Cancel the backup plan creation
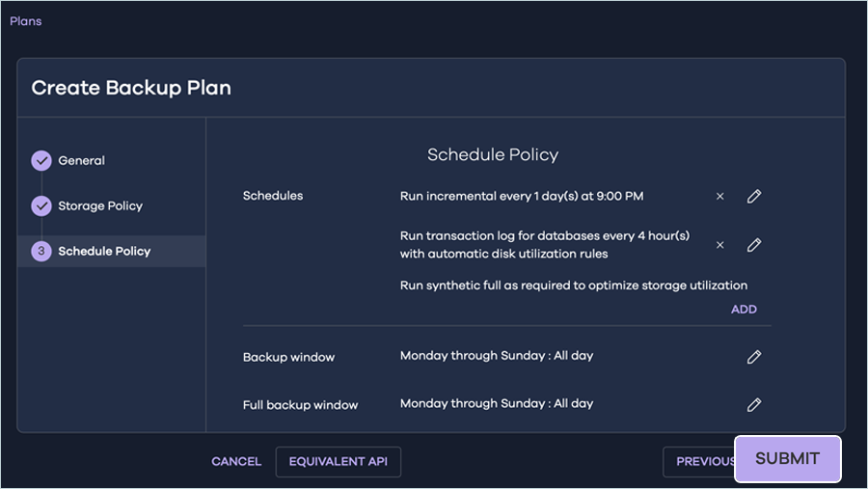The height and width of the screenshot is (489, 868). (x=236, y=462)
